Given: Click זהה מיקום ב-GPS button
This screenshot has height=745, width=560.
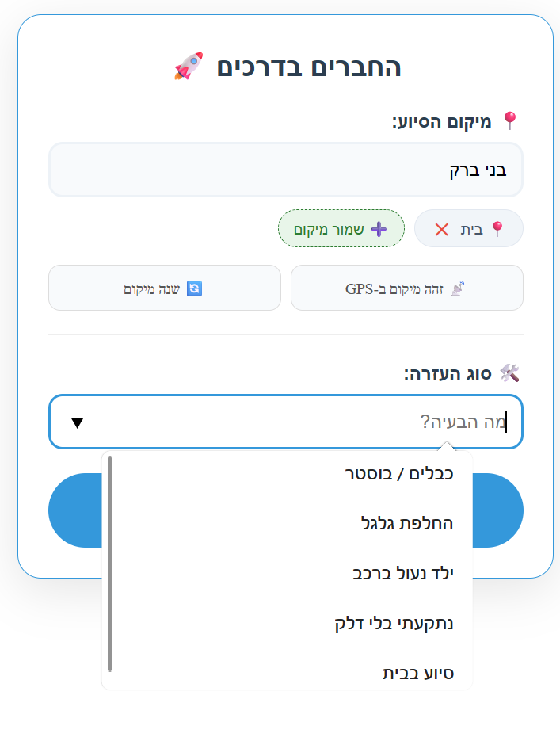Looking at the screenshot, I should pos(406,288).
